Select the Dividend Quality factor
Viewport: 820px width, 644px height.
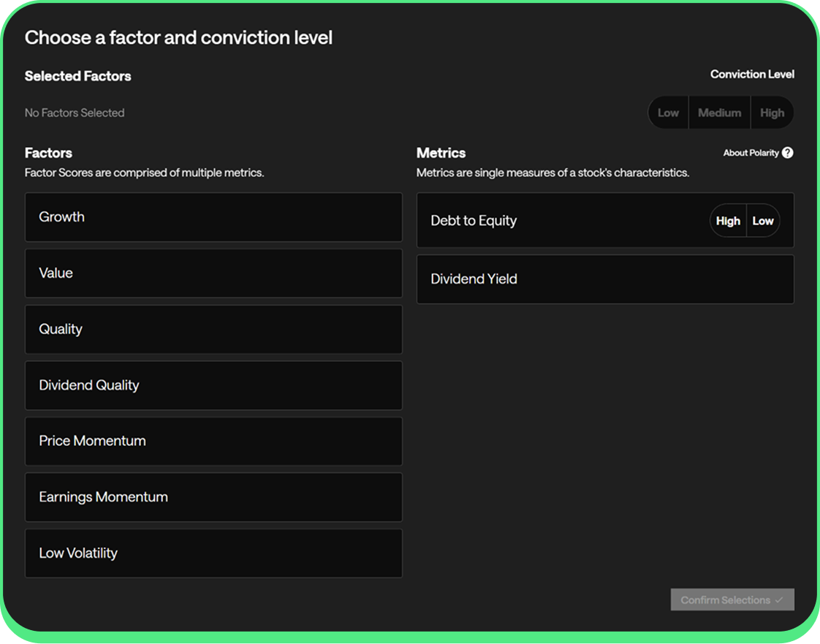tap(213, 385)
